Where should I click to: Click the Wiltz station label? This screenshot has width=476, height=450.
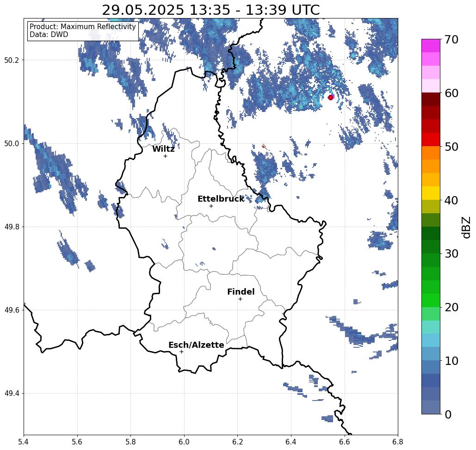[163, 149]
